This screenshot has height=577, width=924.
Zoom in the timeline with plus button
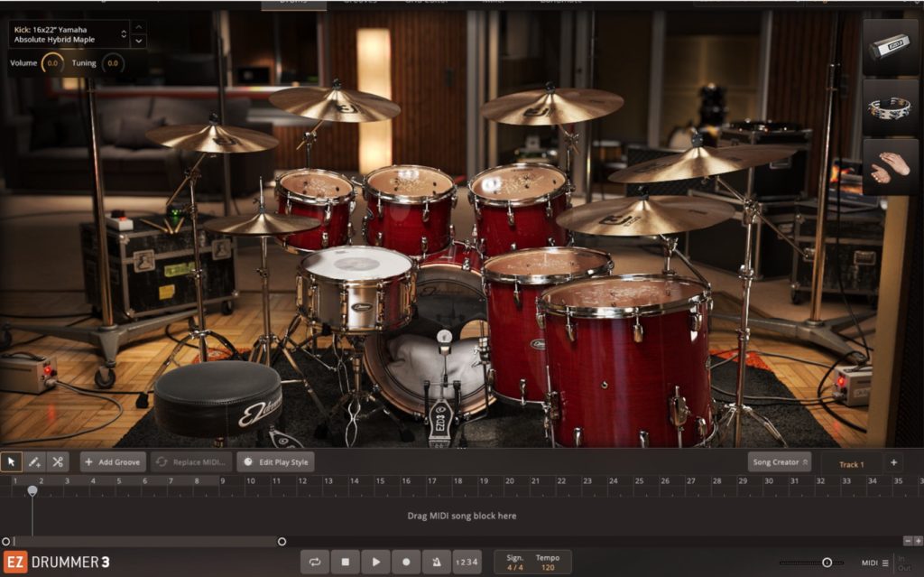[x=918, y=540]
